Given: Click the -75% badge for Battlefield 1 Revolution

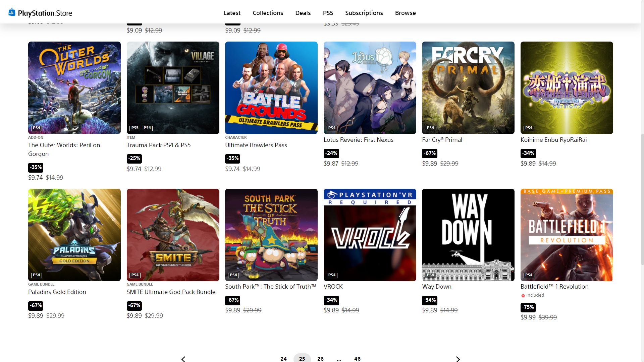Looking at the screenshot, I should pyautogui.click(x=528, y=307).
